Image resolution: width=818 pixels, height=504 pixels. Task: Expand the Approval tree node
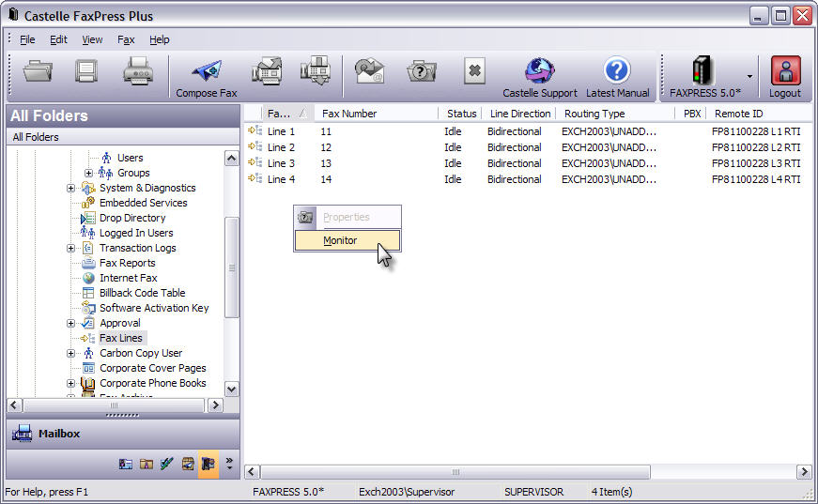tap(71, 323)
